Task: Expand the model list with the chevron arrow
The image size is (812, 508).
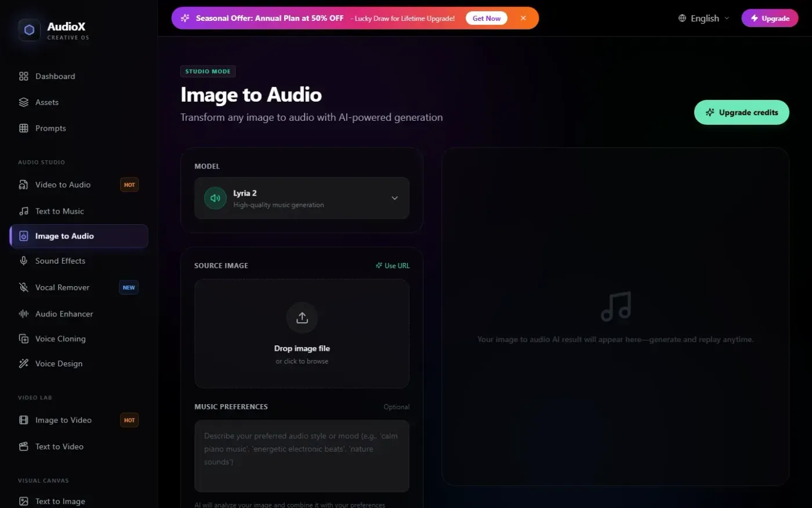Action: (394, 198)
